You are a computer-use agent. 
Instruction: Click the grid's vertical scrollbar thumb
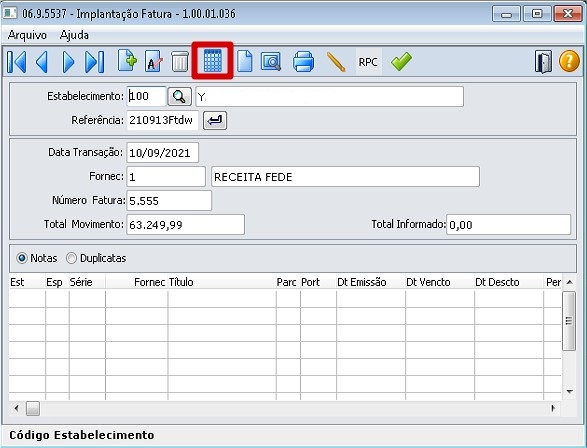coord(569,321)
